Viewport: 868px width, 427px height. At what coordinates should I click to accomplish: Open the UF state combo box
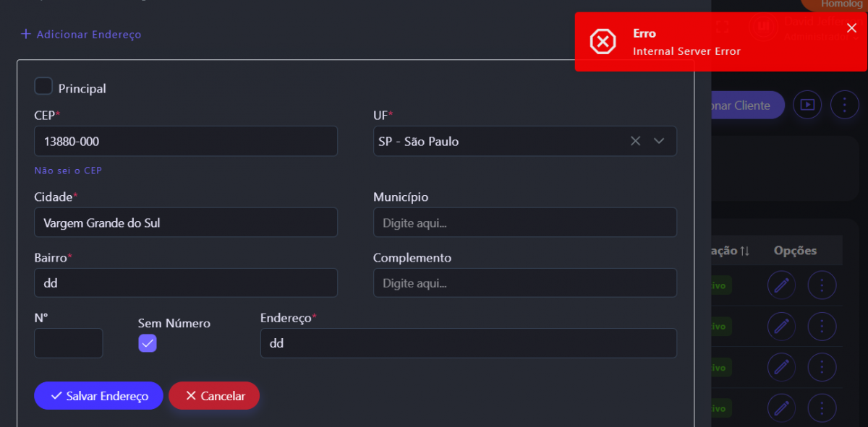499,141
